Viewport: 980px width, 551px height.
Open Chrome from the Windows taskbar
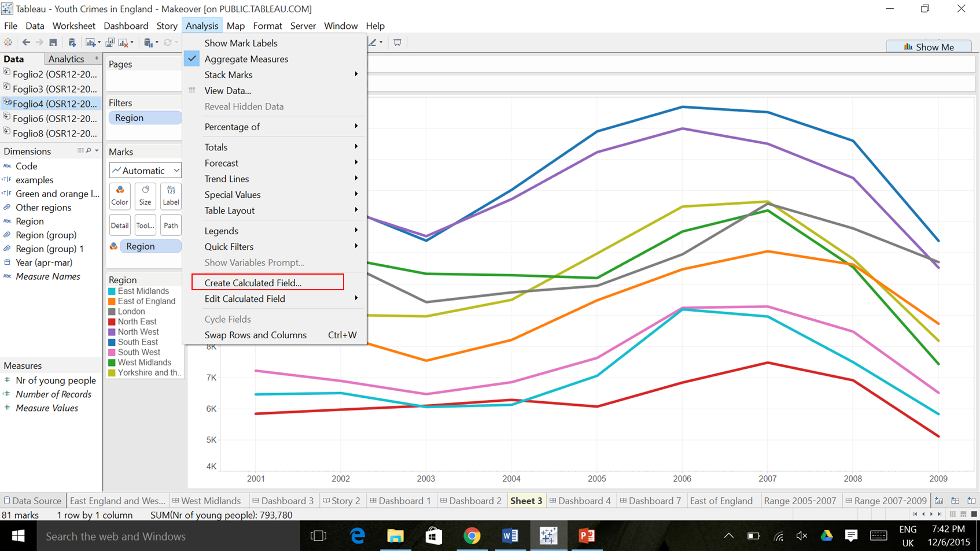[471, 536]
